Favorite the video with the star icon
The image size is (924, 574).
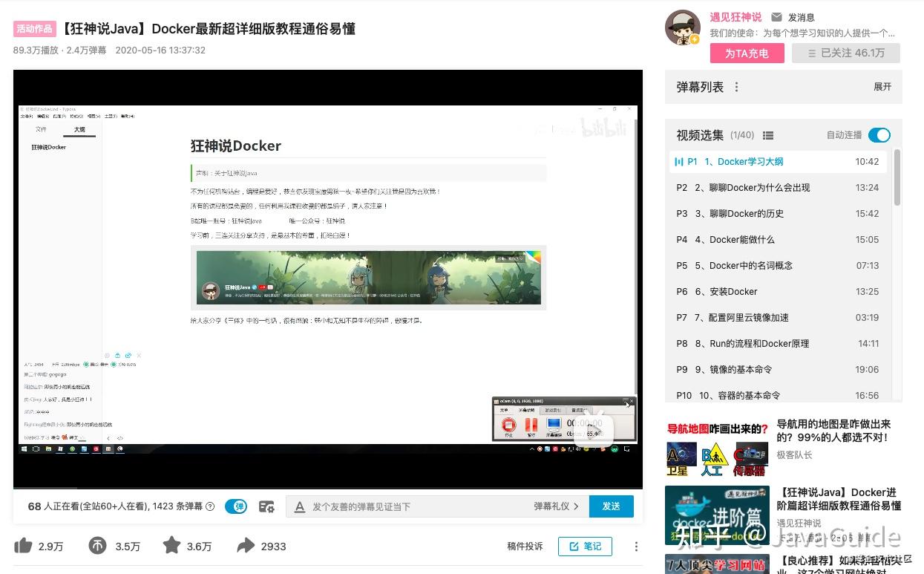click(x=172, y=546)
